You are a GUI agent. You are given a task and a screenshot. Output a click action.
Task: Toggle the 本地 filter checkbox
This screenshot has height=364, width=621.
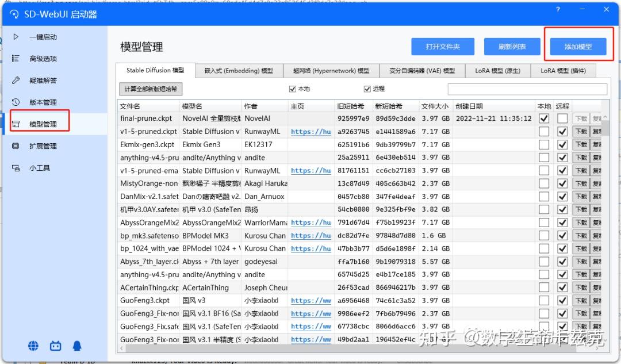[x=293, y=89]
